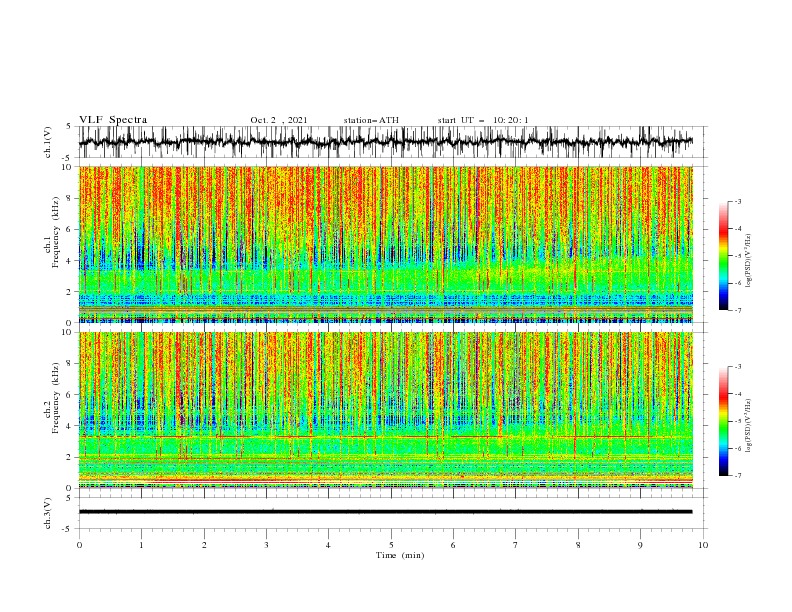Image resolution: width=792 pixels, height=612 pixels.
Task: Click the 'ch.1(V)' waveform axis label
Action: click(x=48, y=142)
